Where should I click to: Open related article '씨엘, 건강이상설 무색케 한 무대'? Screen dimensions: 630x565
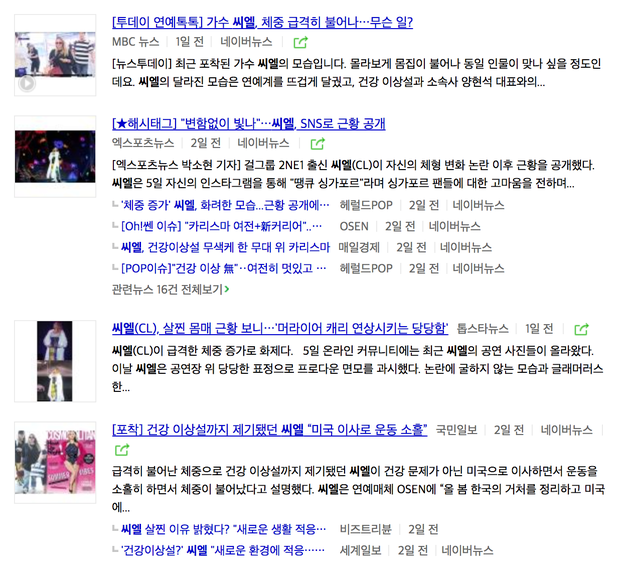225,247
